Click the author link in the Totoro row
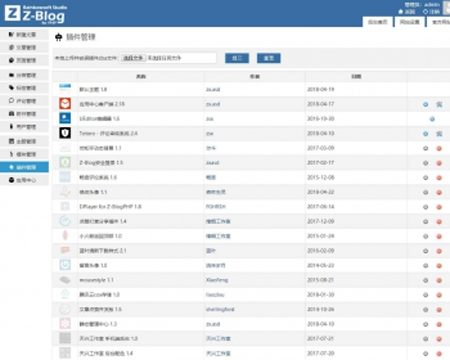450x360 pixels. tap(210, 134)
